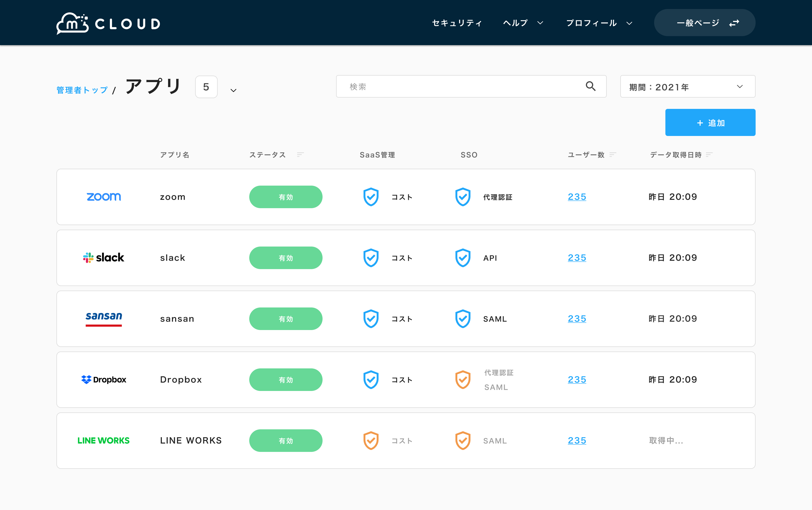
Task: Open the 期間：2021年 period dropdown
Action: coord(687,87)
